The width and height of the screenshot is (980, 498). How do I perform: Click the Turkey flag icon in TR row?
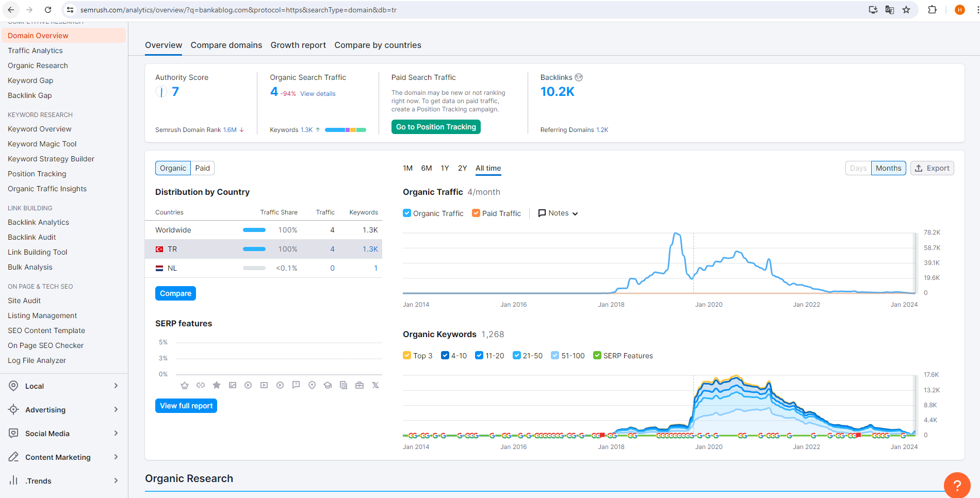pos(159,250)
